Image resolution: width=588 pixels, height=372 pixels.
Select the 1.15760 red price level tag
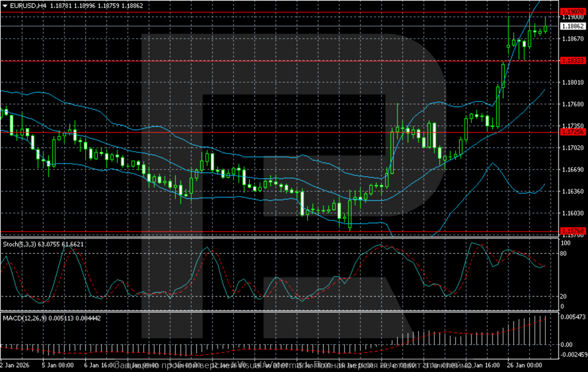573,231
